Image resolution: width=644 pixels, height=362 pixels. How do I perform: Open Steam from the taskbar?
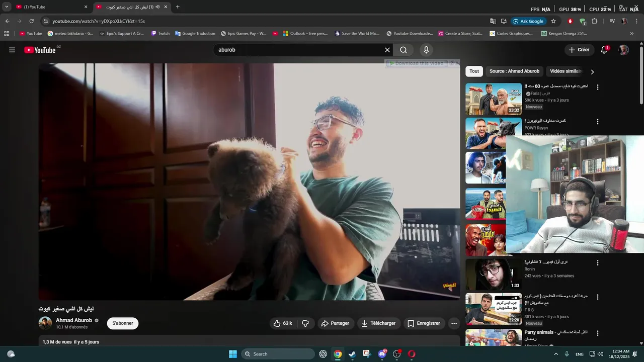tap(352, 354)
